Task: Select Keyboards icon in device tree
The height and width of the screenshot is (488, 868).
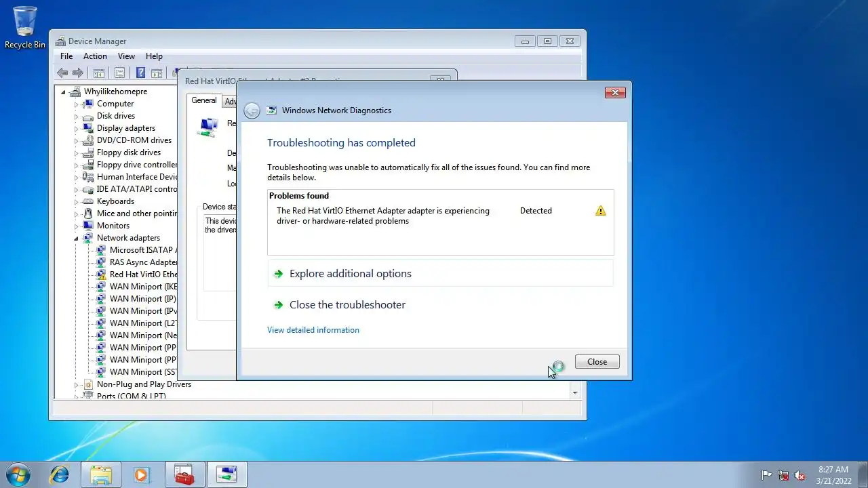Action: pos(87,201)
